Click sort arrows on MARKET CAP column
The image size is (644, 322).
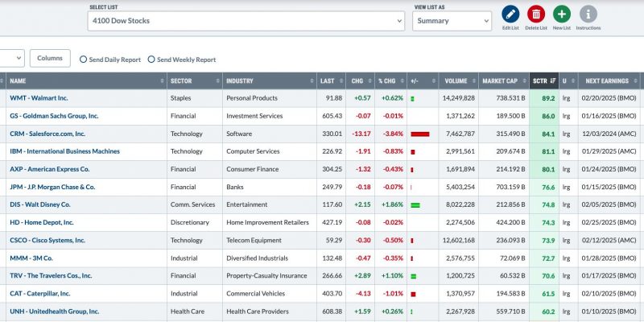point(525,81)
